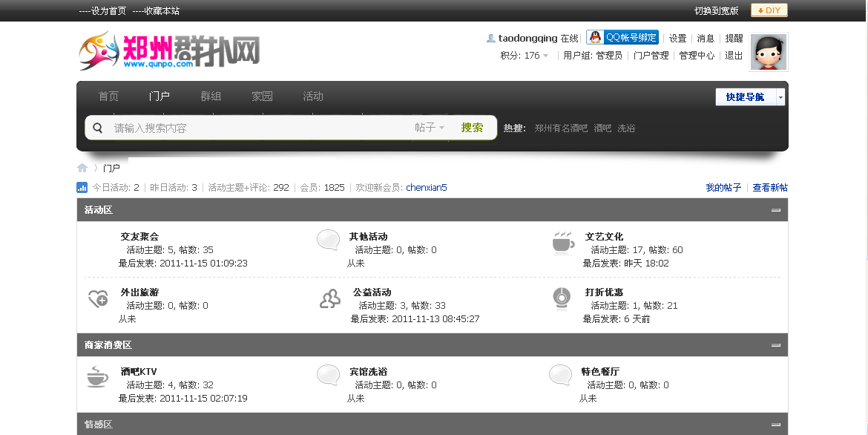The height and width of the screenshot is (435, 868).
Task: Switch to the 群组 tab
Action: [x=211, y=96]
